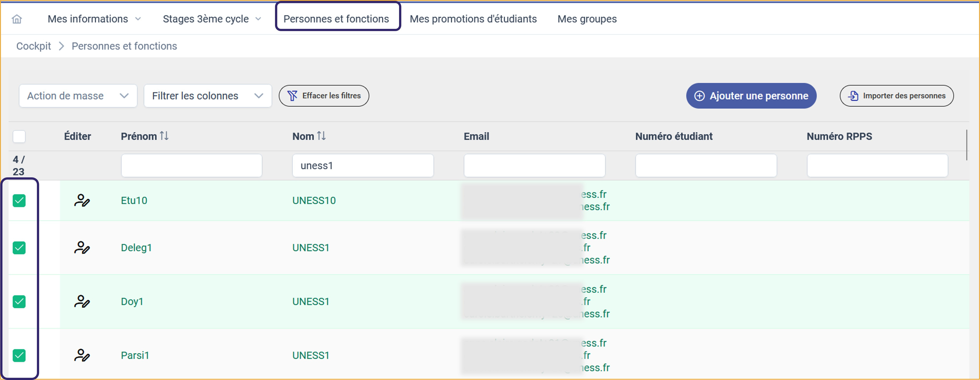The width and height of the screenshot is (980, 380).
Task: Uncheck the Doy1 row checkbox
Action: pos(19,302)
